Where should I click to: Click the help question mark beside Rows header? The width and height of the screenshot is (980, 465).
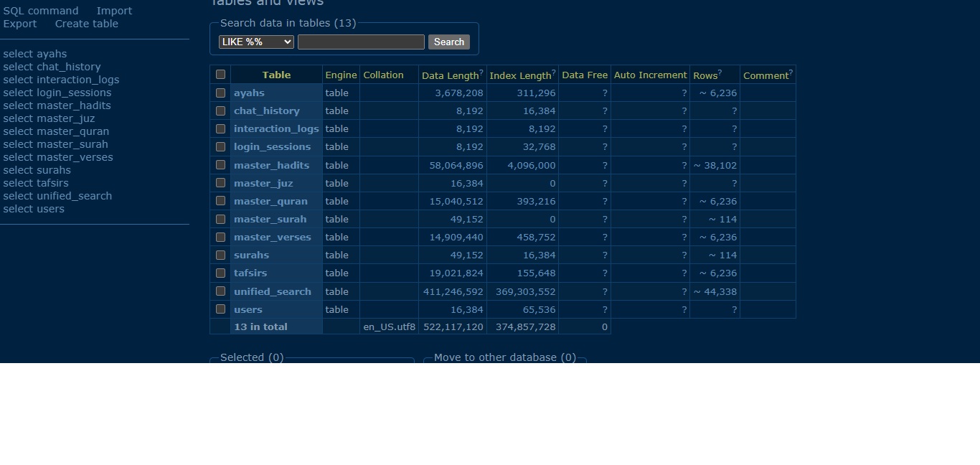point(720,72)
